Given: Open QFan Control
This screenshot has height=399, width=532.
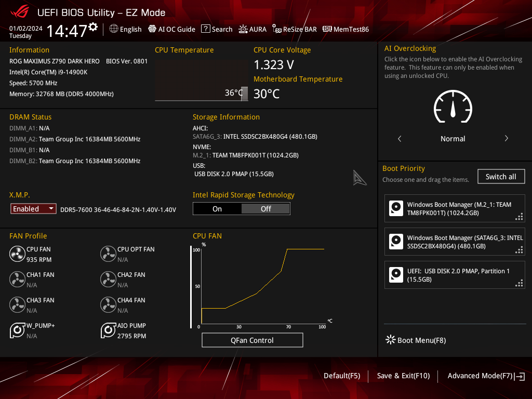Looking at the screenshot, I should (252, 340).
